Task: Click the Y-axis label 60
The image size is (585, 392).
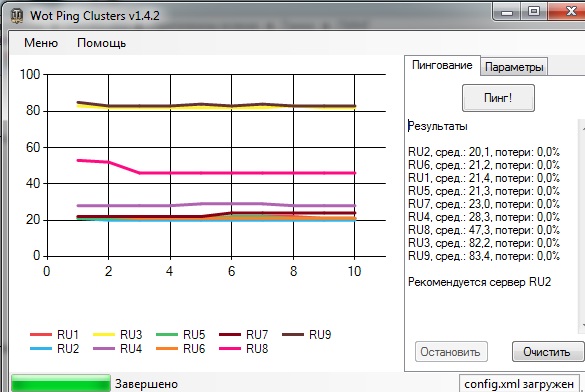Action: pos(33,148)
